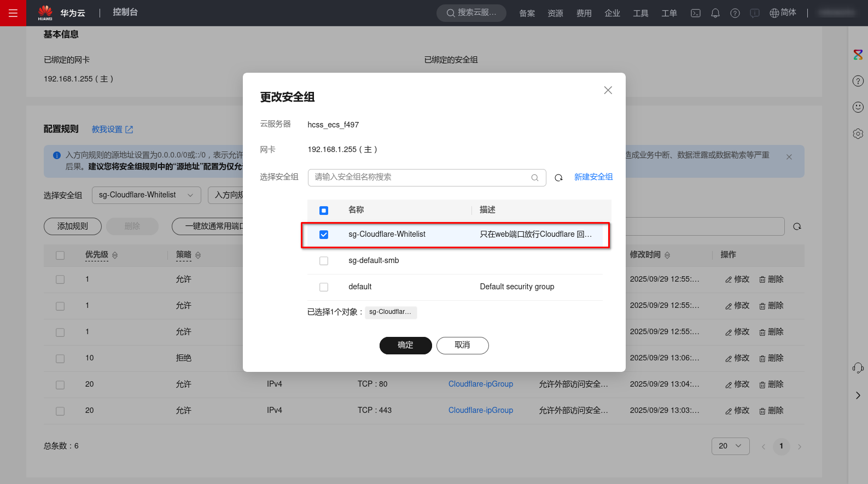The width and height of the screenshot is (868, 484).
Task: Open the 费用 menu in top bar
Action: point(584,13)
